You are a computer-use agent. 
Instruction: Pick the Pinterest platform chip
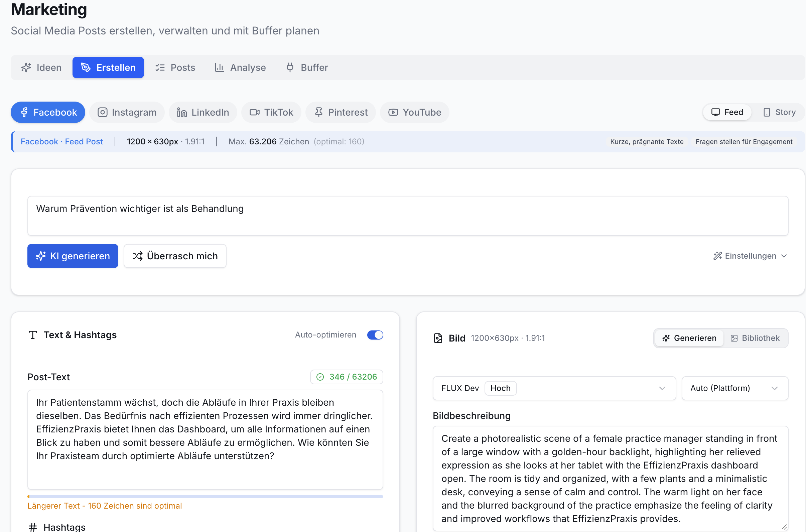pyautogui.click(x=341, y=112)
